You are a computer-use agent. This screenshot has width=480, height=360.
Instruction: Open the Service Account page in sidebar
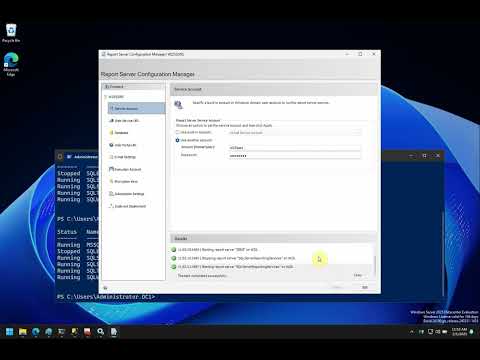136,109
